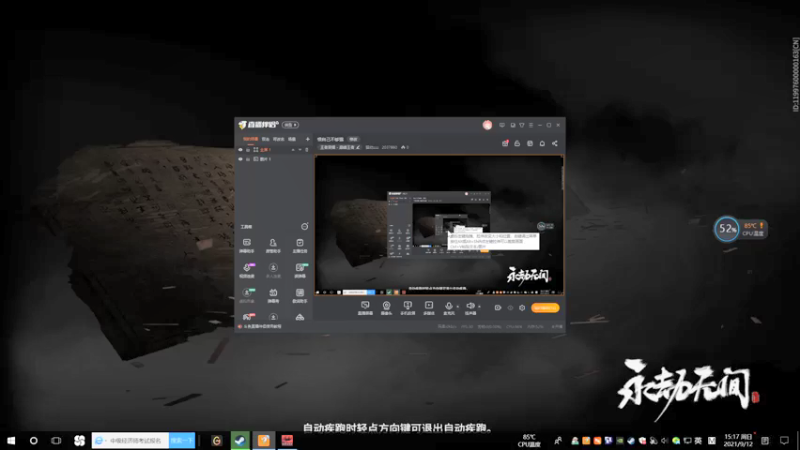Open the second-row left tool with purple badge
This screenshot has height=450, width=800.
click(x=247, y=270)
